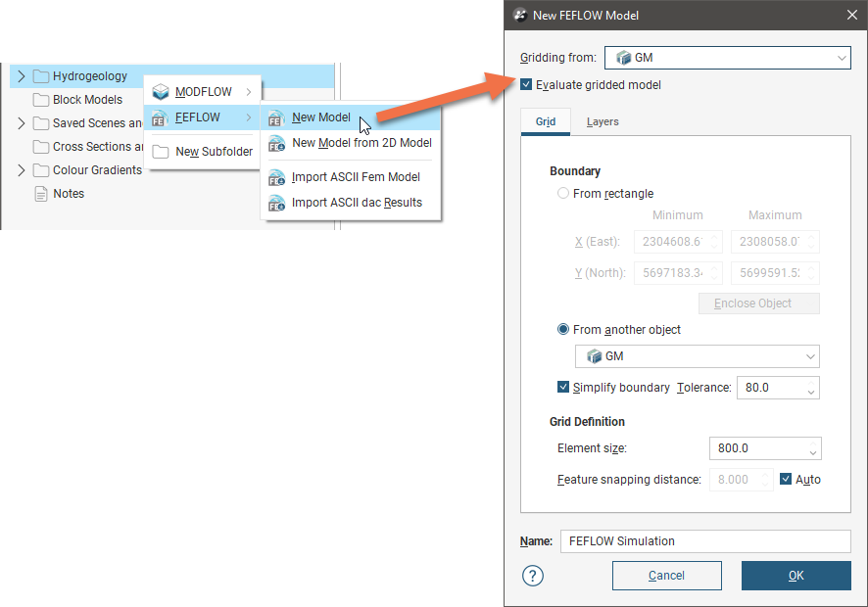Select the From rectangle radio button
This screenshot has height=607, width=868.
click(x=563, y=194)
